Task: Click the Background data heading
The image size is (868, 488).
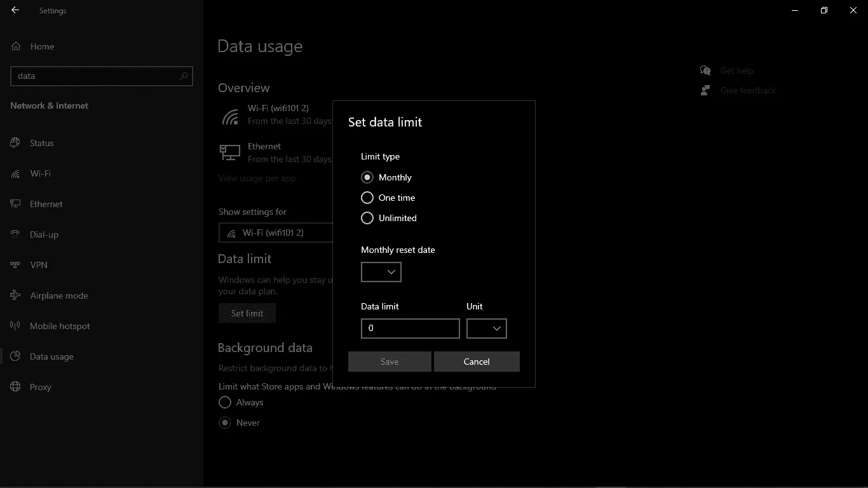Action: (x=265, y=348)
